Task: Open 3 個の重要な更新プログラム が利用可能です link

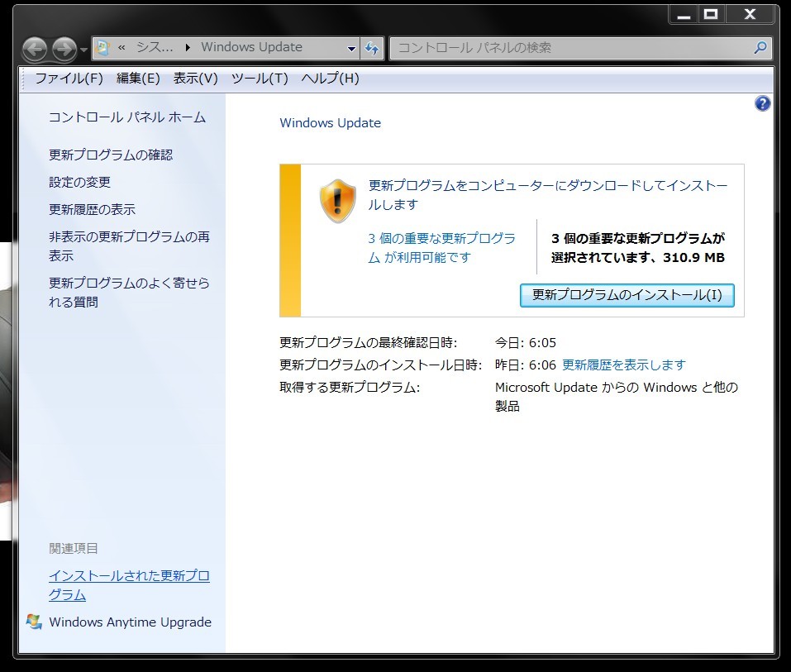Action: (442, 248)
